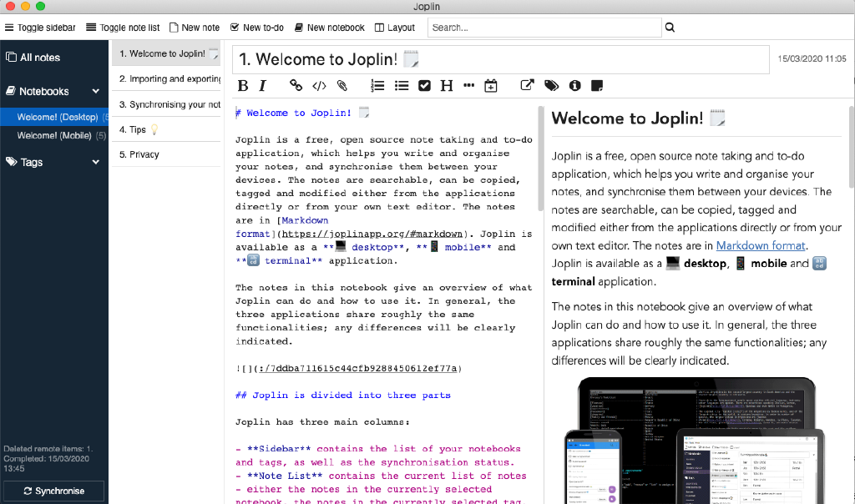Show note properties info icon
Screen dimensions: 855x504
coord(574,85)
